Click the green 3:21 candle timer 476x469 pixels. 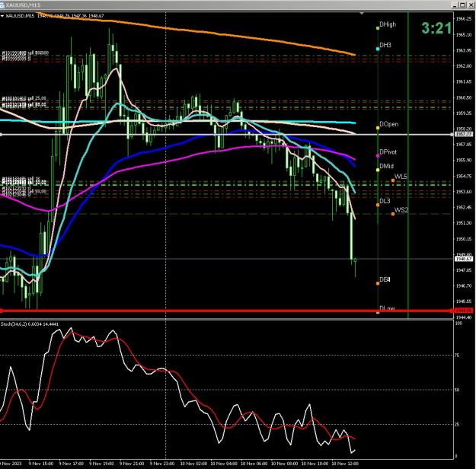click(x=436, y=28)
